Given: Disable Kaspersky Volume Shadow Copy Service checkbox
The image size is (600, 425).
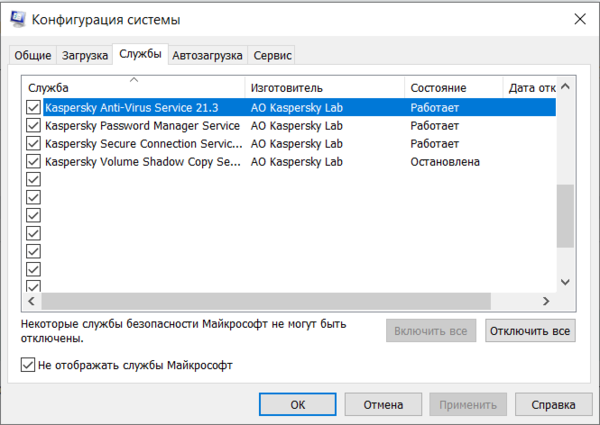Looking at the screenshot, I should tap(33, 162).
